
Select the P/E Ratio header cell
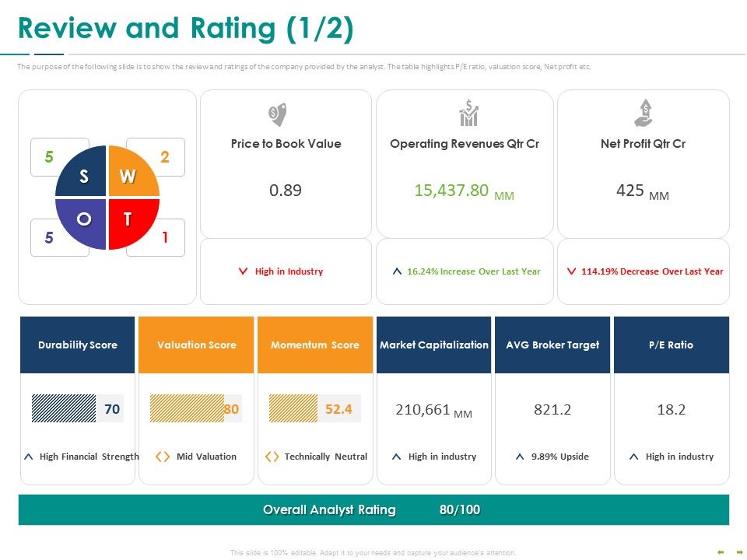pos(672,345)
